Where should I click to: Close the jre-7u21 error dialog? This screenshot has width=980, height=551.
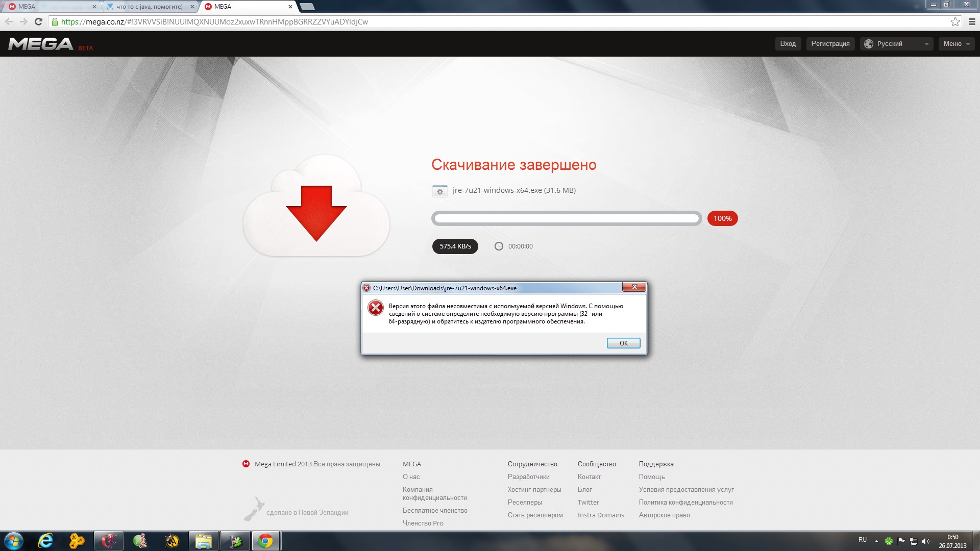click(634, 287)
